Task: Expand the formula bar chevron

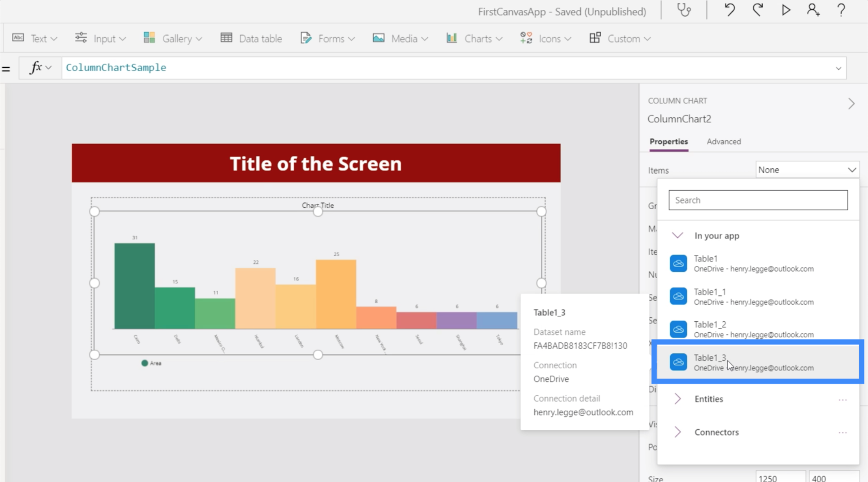Action: click(x=838, y=68)
